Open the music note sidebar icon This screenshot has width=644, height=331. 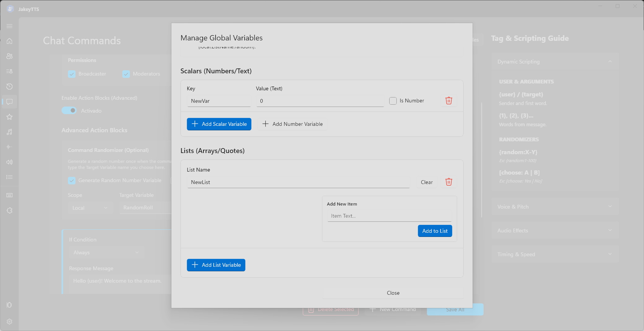[x=9, y=132]
